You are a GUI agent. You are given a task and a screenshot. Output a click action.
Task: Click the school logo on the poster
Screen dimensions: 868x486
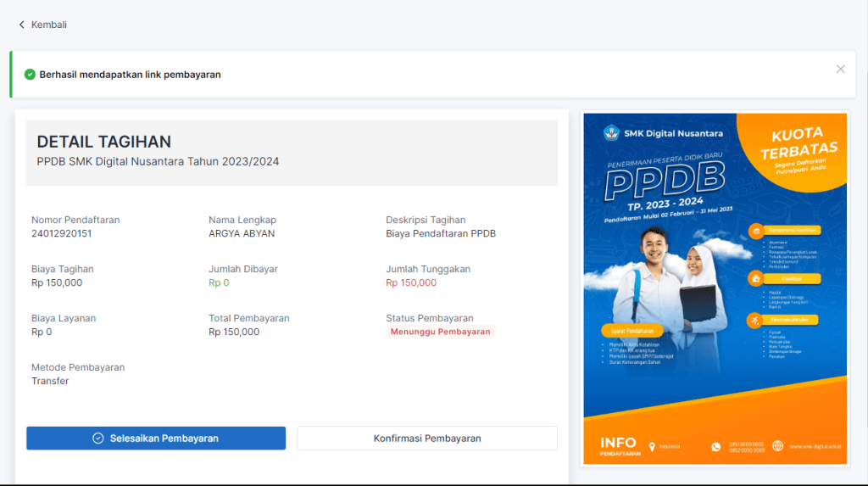tap(611, 133)
